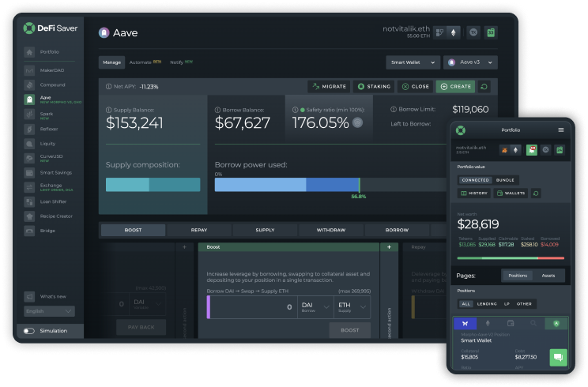Open Bridge from the sidebar
The height and width of the screenshot is (387, 588).
[40, 231]
